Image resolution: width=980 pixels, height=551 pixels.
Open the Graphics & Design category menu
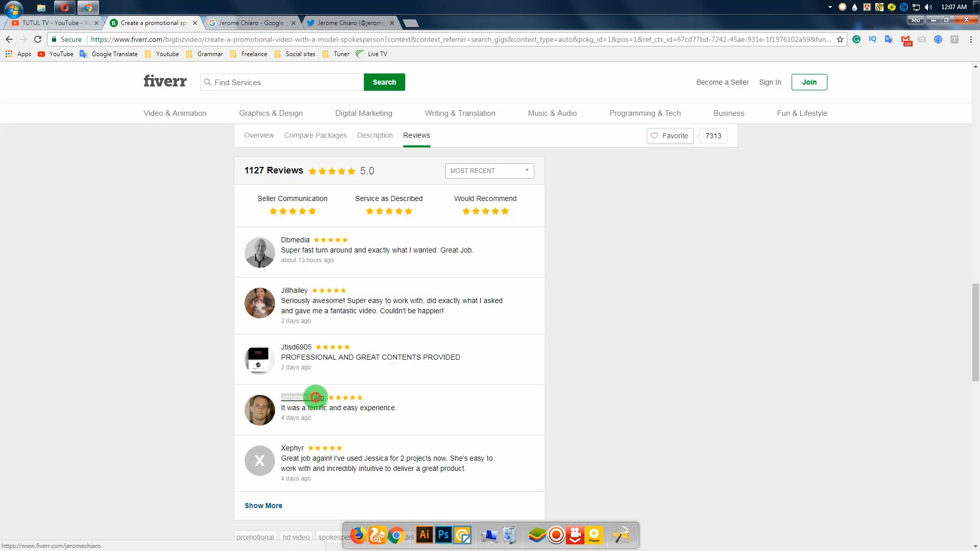coord(271,113)
